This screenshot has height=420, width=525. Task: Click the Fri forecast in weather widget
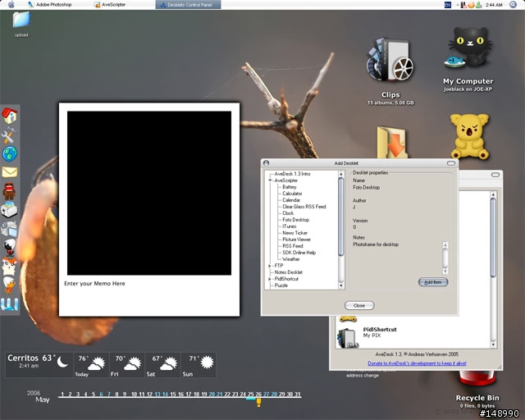127,364
